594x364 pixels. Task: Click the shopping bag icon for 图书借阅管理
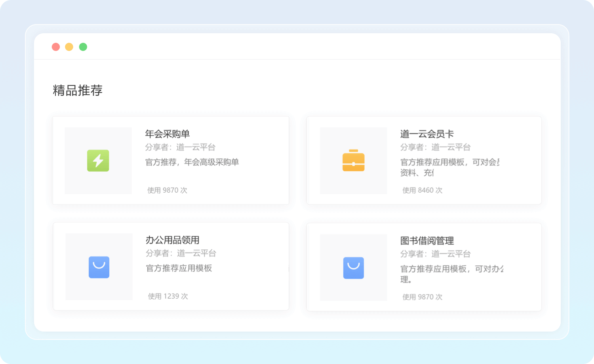[353, 268]
